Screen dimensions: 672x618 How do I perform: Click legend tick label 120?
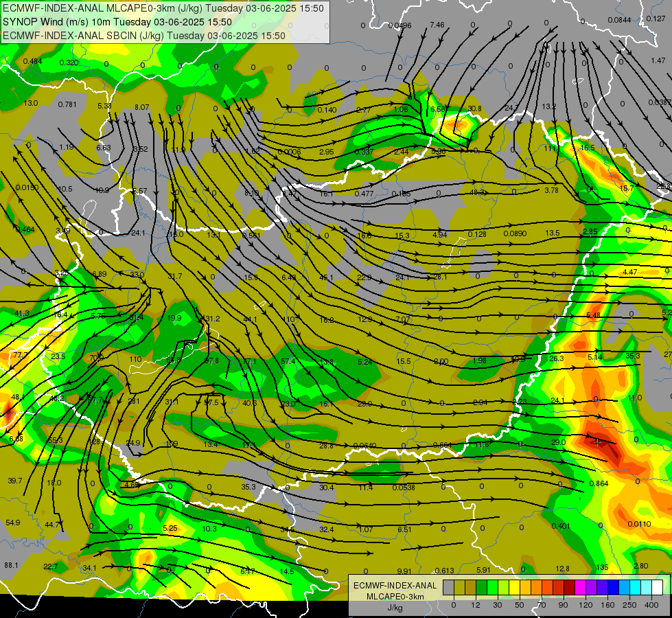point(585,605)
